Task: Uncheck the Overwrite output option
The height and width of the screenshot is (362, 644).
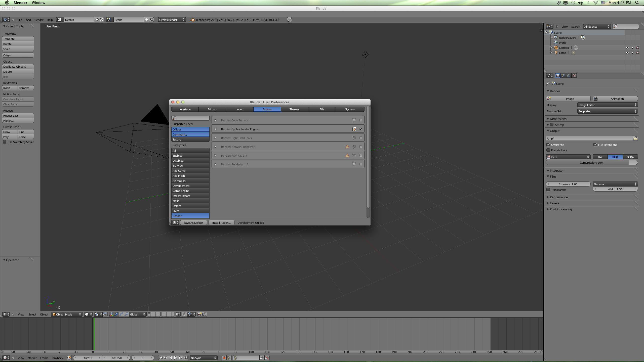Action: [548, 145]
